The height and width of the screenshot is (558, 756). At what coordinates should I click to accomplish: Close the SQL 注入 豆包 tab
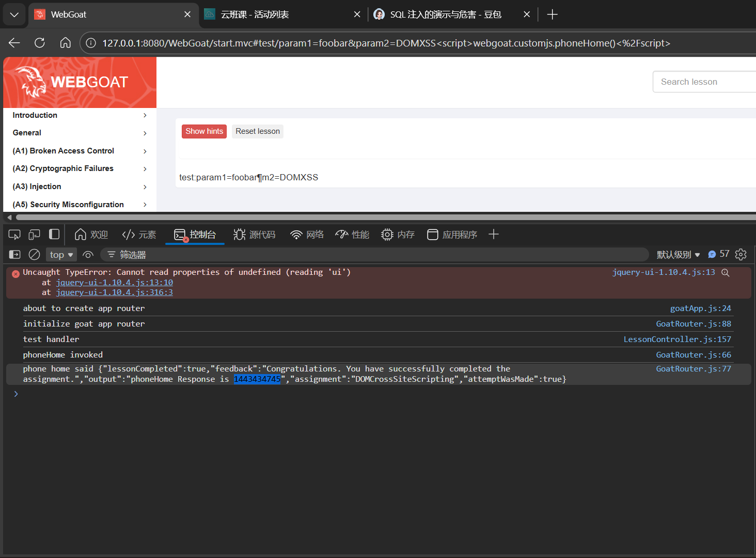pos(527,14)
